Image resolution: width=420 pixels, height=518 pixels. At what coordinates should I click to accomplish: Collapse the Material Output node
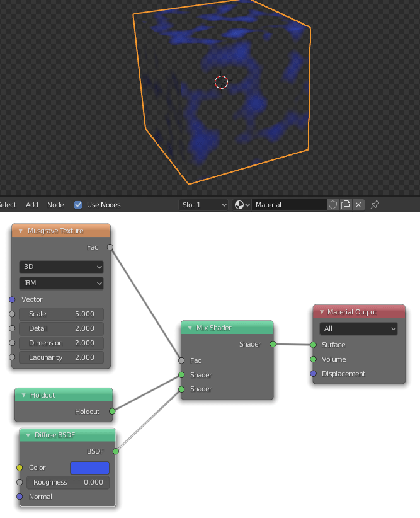322,312
